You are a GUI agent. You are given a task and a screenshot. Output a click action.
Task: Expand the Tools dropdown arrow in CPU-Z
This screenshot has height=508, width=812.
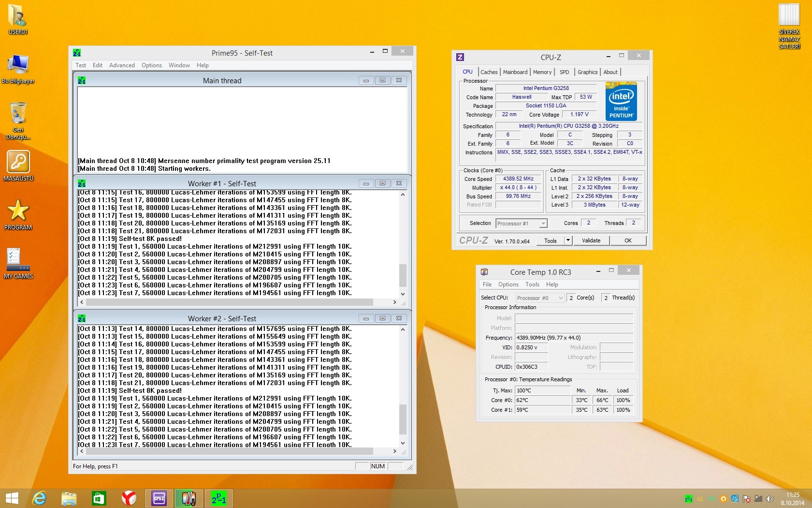click(x=568, y=240)
